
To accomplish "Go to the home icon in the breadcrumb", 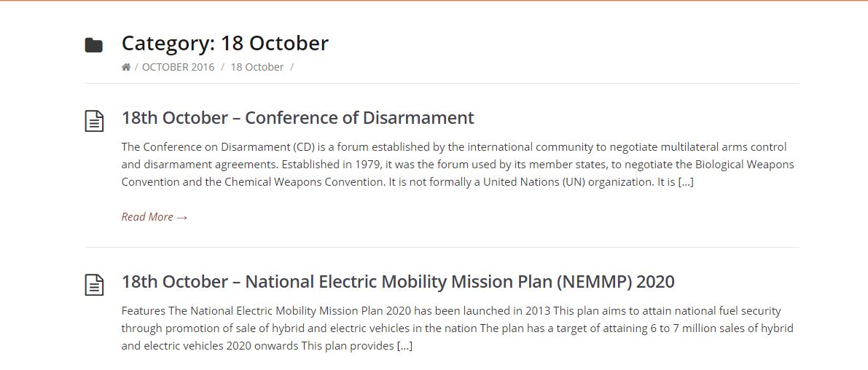I will coord(126,67).
